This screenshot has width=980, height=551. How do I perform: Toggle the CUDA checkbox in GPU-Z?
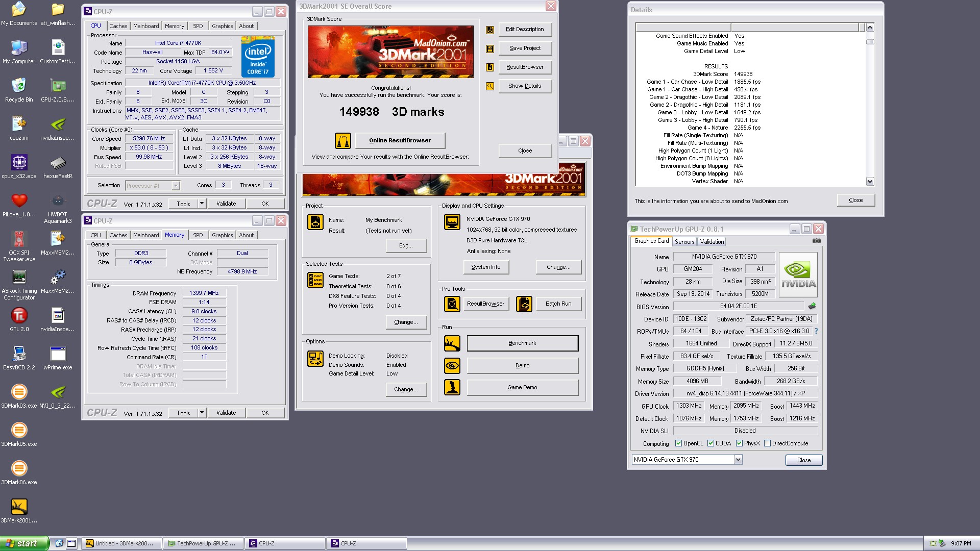point(710,443)
